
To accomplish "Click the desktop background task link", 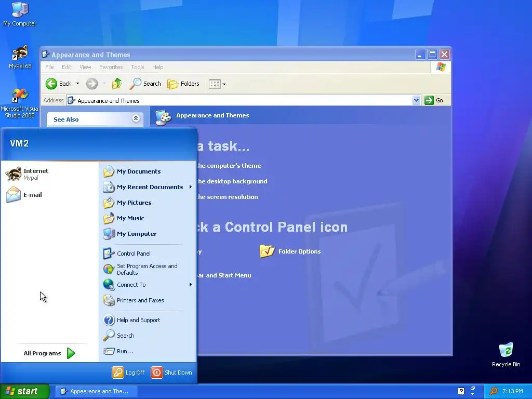I will click(232, 181).
